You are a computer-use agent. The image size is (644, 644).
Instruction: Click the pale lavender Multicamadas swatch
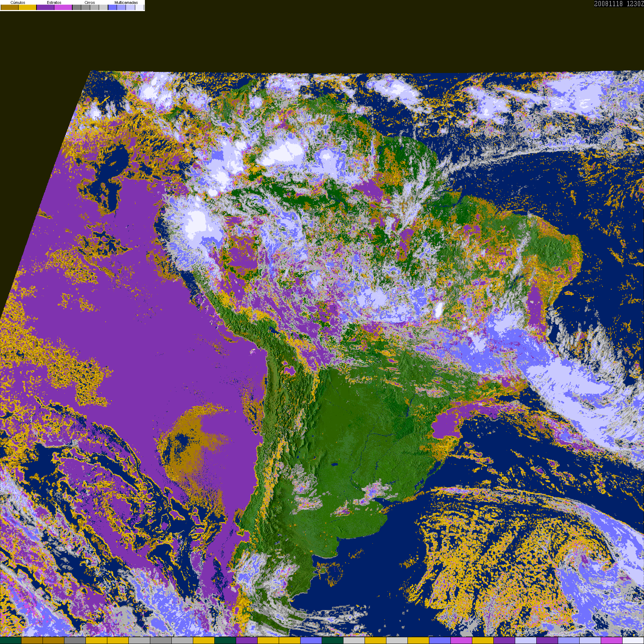tap(130, 7)
